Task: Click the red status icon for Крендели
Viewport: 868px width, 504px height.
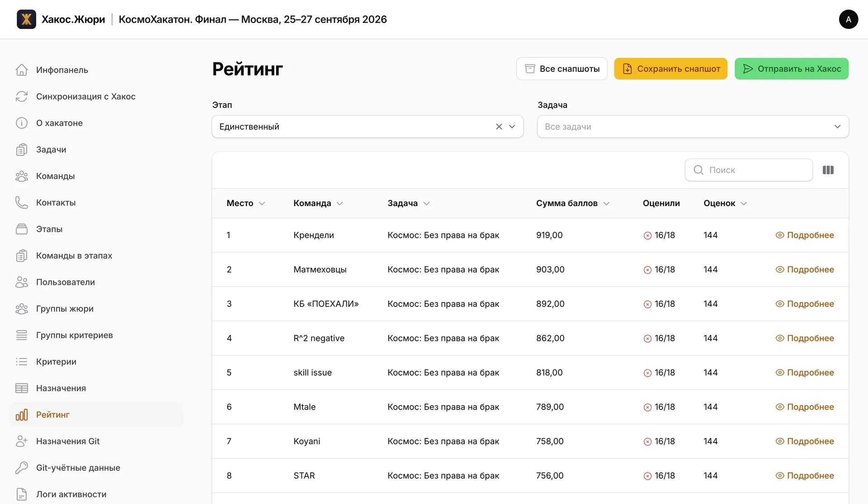Action: coord(647,236)
